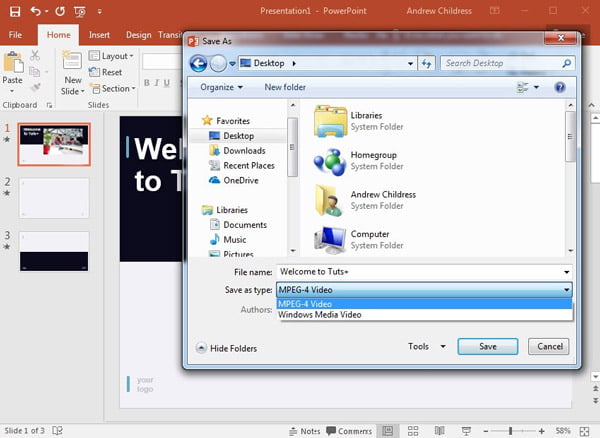
Task: Open the File name dropdown arrow
Action: (x=566, y=272)
